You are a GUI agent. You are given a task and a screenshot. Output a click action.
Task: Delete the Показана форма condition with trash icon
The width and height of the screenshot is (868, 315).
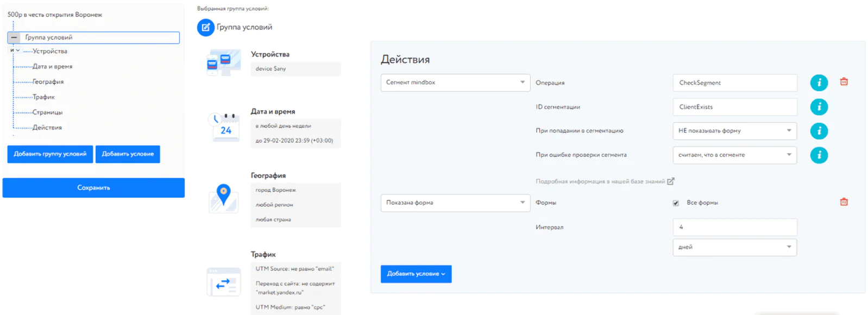tap(844, 202)
